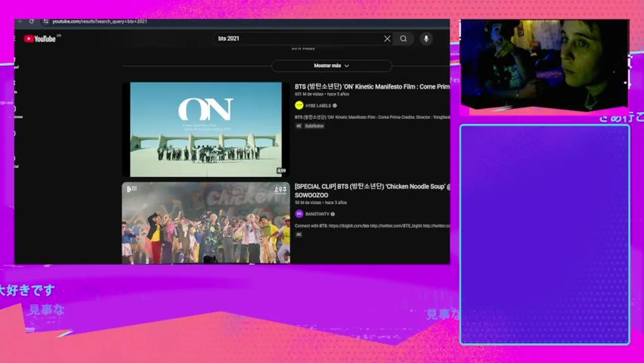Open the HYBE LABELS channel avatar
The image size is (644, 363).
click(x=299, y=105)
